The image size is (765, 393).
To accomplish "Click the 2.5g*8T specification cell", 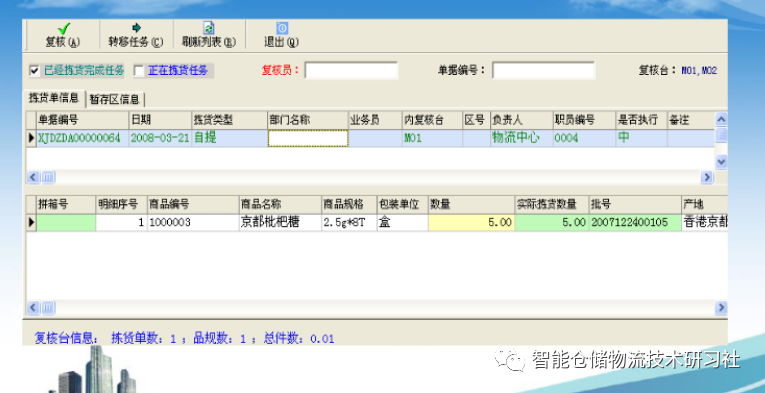I will point(349,222).
